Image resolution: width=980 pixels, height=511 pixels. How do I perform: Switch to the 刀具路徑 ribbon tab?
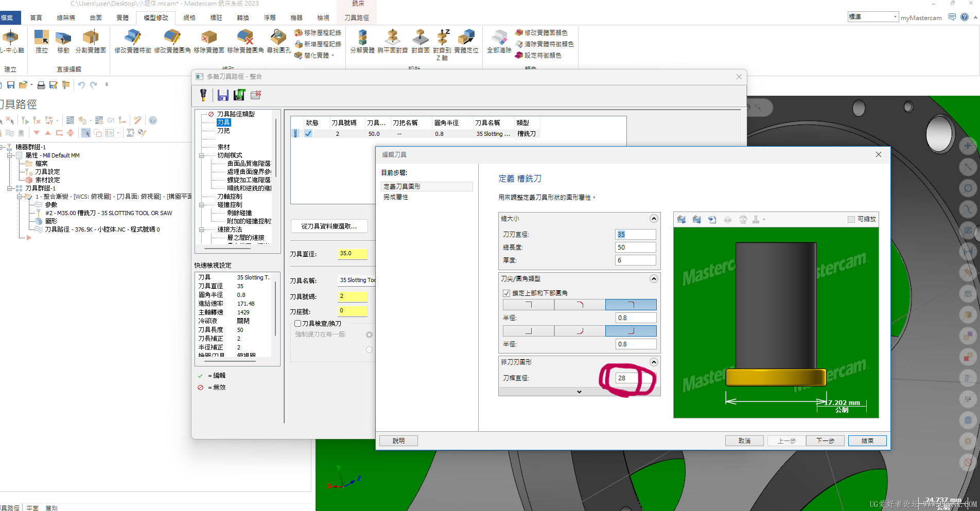pos(357,17)
